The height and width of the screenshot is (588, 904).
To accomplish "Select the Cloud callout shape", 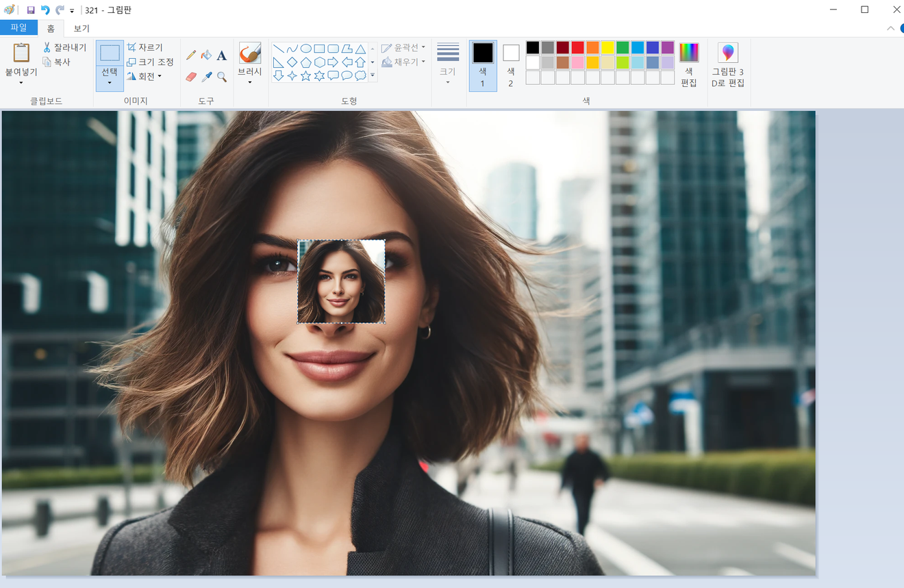I will (x=360, y=75).
